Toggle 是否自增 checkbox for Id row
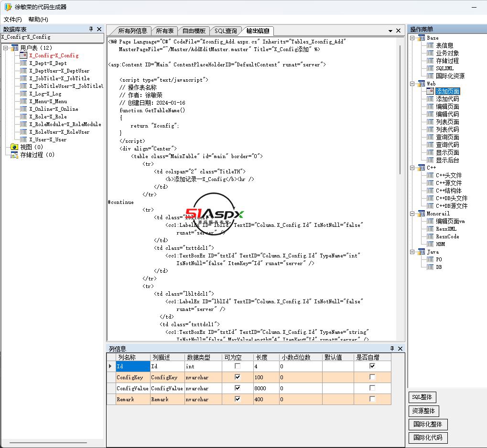 [372, 366]
